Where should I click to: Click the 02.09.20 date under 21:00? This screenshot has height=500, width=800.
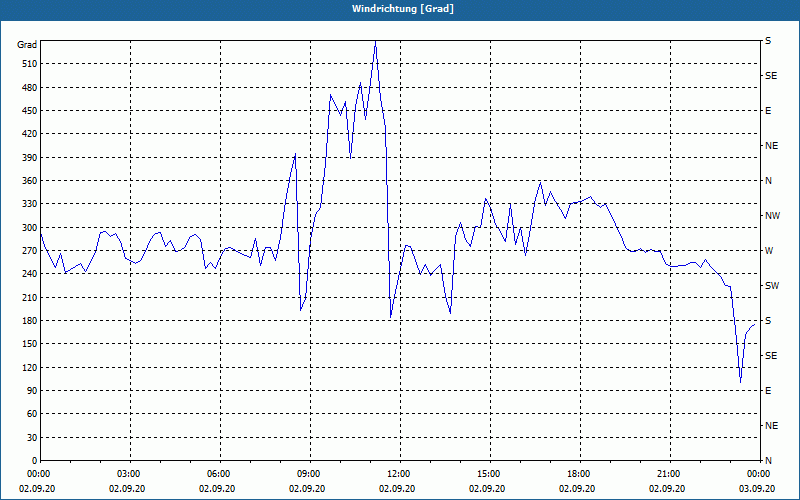(667, 489)
